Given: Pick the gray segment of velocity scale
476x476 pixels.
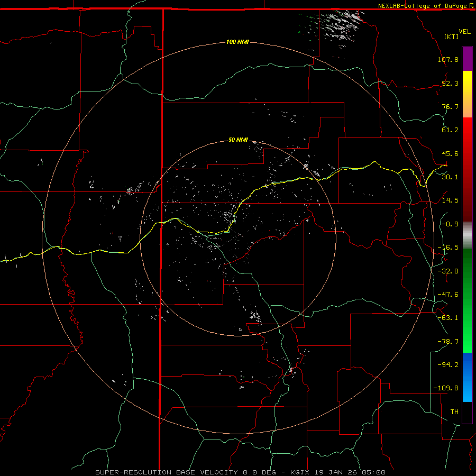Looking at the screenshot, I should click(467, 235).
